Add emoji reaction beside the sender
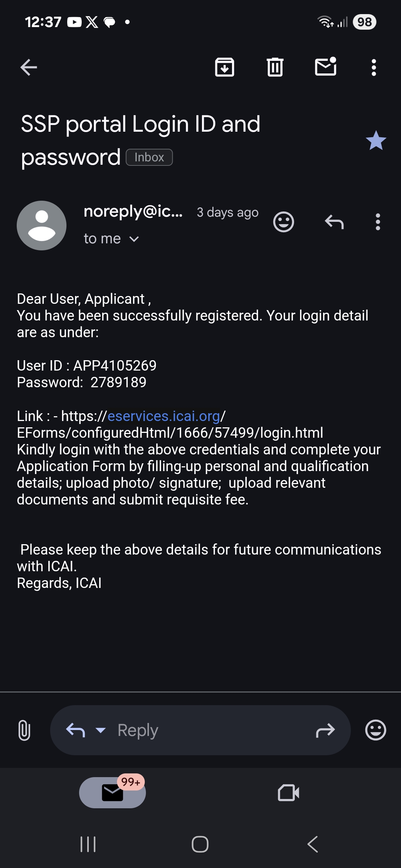This screenshot has width=401, height=868. click(284, 222)
